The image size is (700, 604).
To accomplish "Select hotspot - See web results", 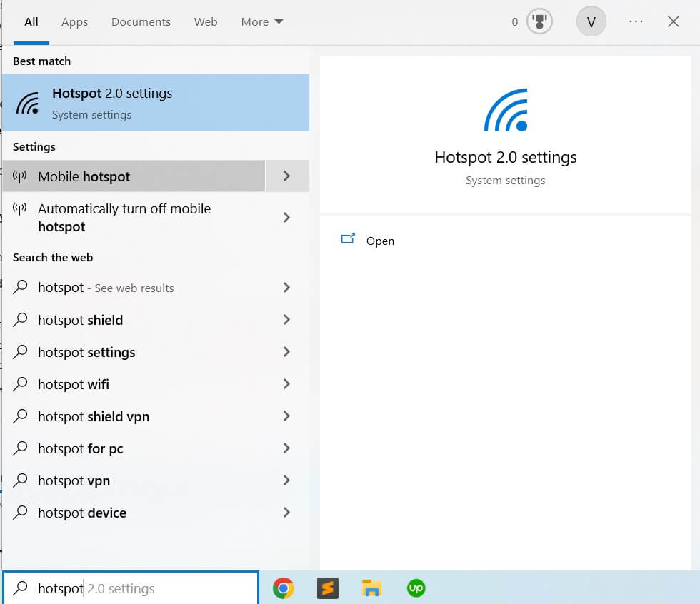I will tap(134, 288).
